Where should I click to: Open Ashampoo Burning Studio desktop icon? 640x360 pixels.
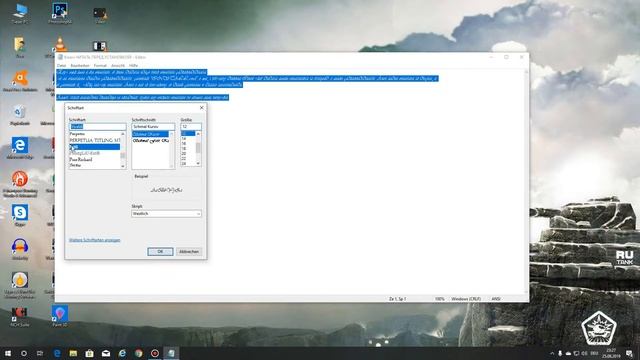pos(20,184)
